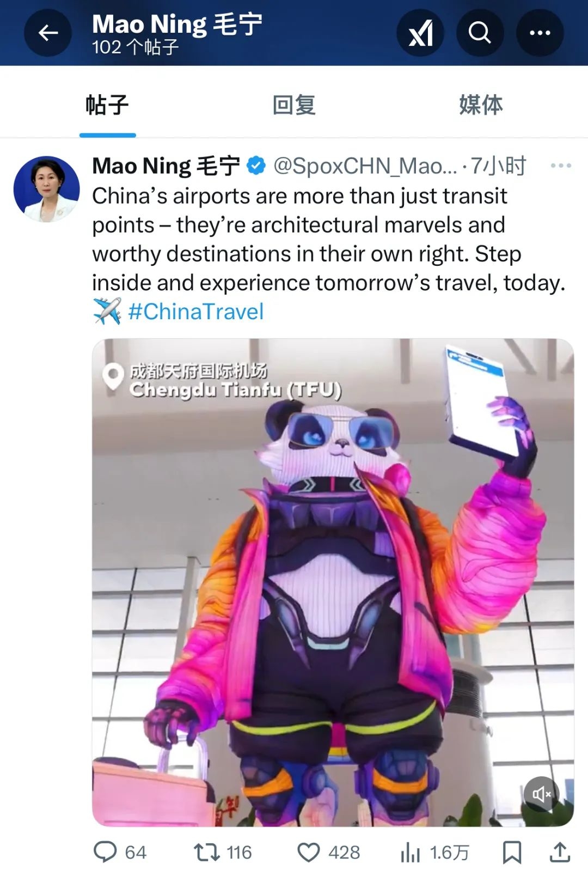Play the Chengdu Tianfu panda video
This screenshot has width=588, height=876.
pyautogui.click(x=333, y=582)
